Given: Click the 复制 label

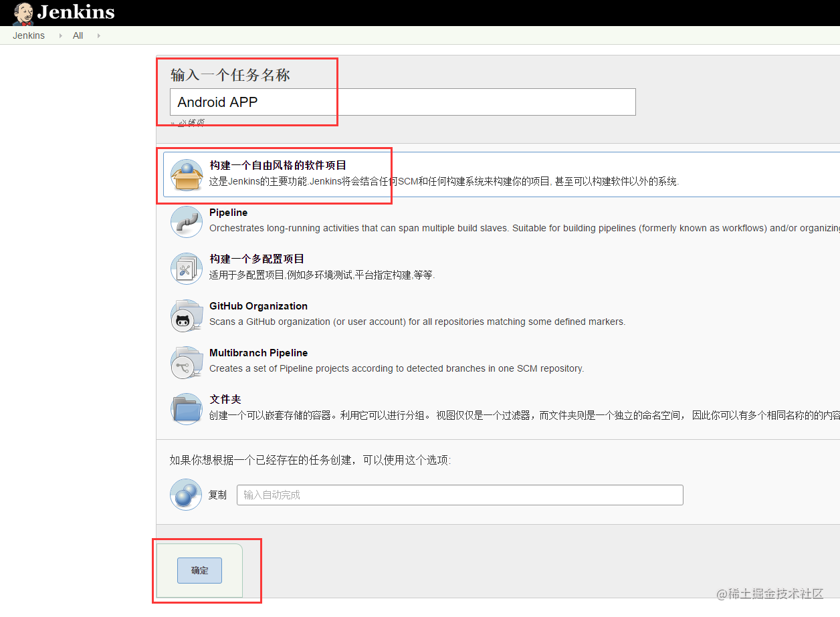Looking at the screenshot, I should tap(217, 495).
